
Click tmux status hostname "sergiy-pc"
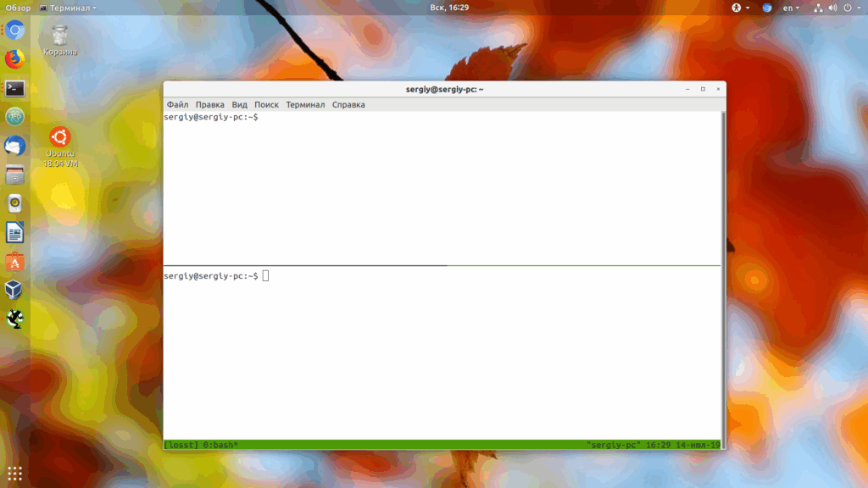tap(614, 445)
